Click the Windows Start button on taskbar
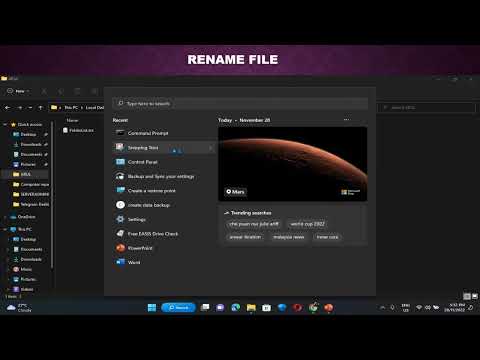This screenshot has width=480, height=360. (152, 307)
